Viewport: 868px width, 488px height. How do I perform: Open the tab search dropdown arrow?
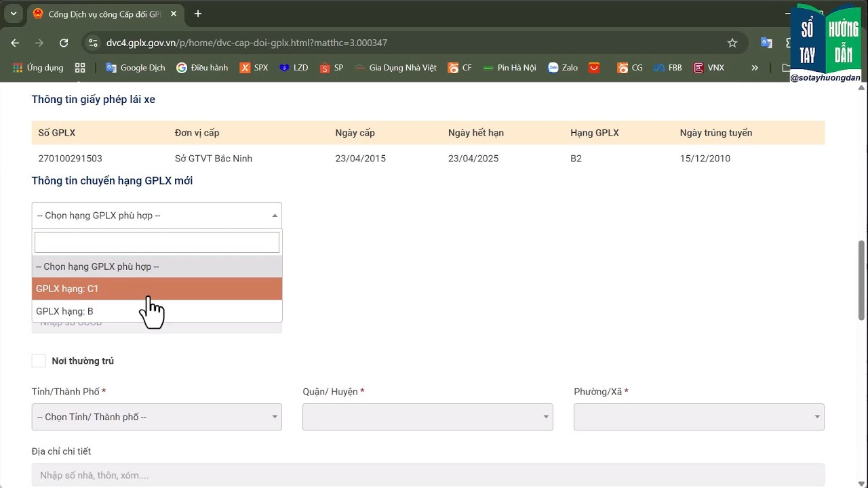tap(13, 14)
